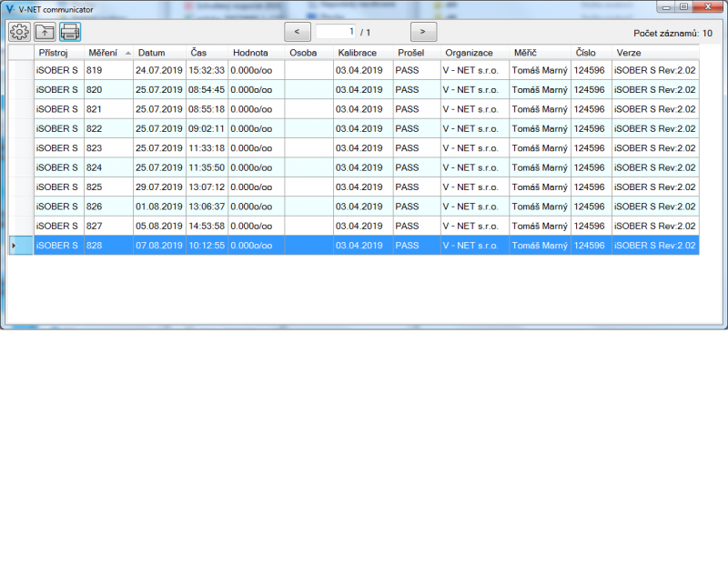Viewport: 728px width, 575px height.
Task: Click the V-NET app icon in title bar
Action: 9,8
